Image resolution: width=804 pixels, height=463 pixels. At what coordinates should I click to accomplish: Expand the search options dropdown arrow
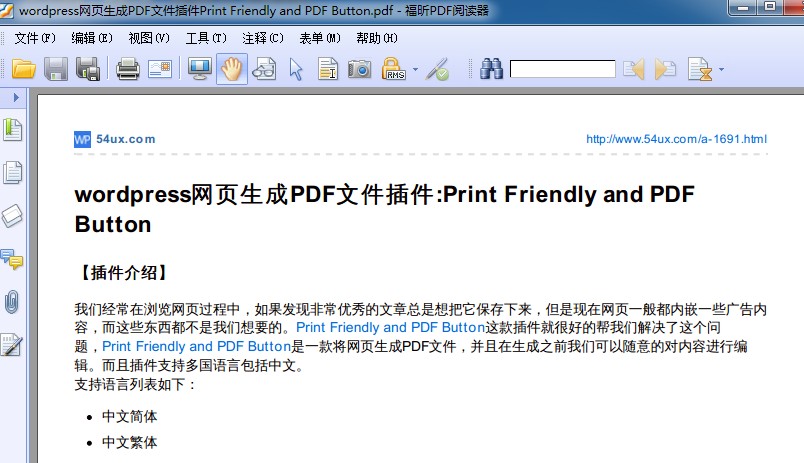click(x=721, y=70)
